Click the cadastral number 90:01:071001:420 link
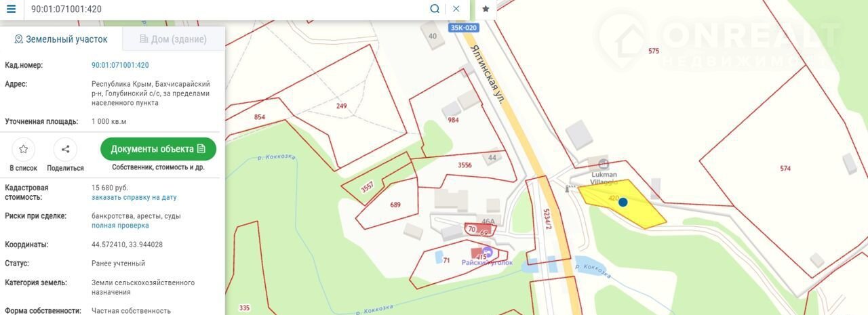Image resolution: width=868 pixels, height=315 pixels. [120, 65]
